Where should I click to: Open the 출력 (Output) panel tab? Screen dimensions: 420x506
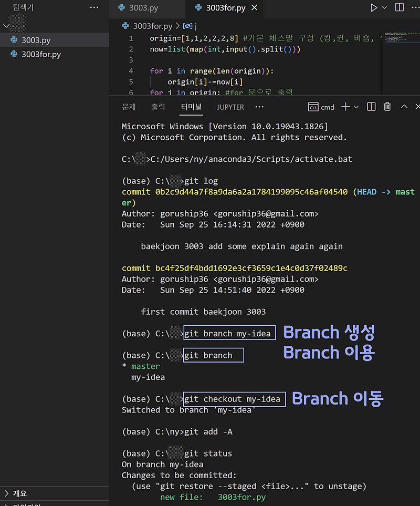tap(158, 107)
